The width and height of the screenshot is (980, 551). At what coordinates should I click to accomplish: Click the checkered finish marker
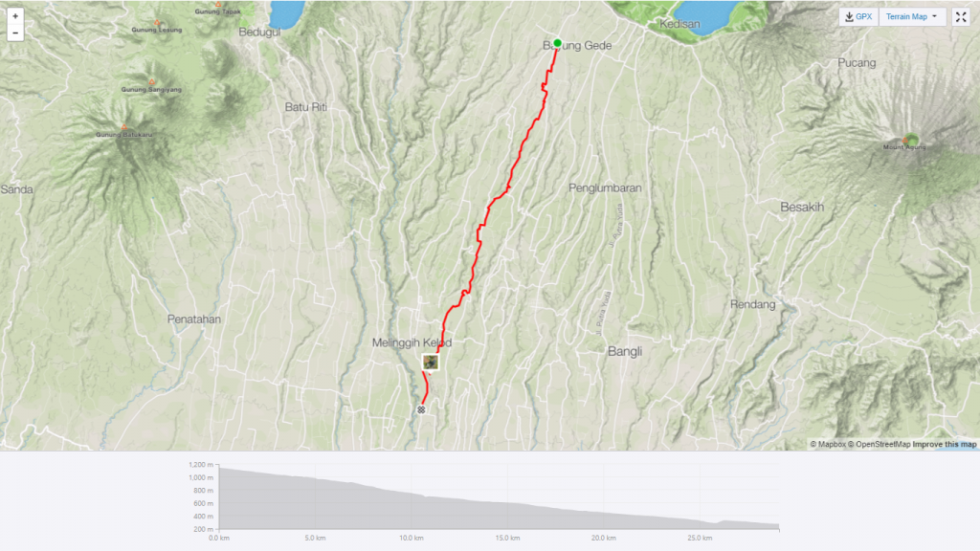point(421,409)
